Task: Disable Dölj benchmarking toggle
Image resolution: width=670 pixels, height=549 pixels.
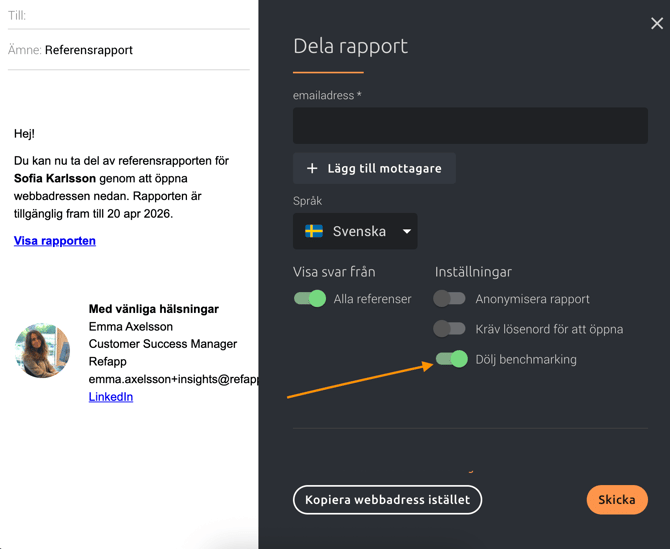Action: click(x=452, y=359)
